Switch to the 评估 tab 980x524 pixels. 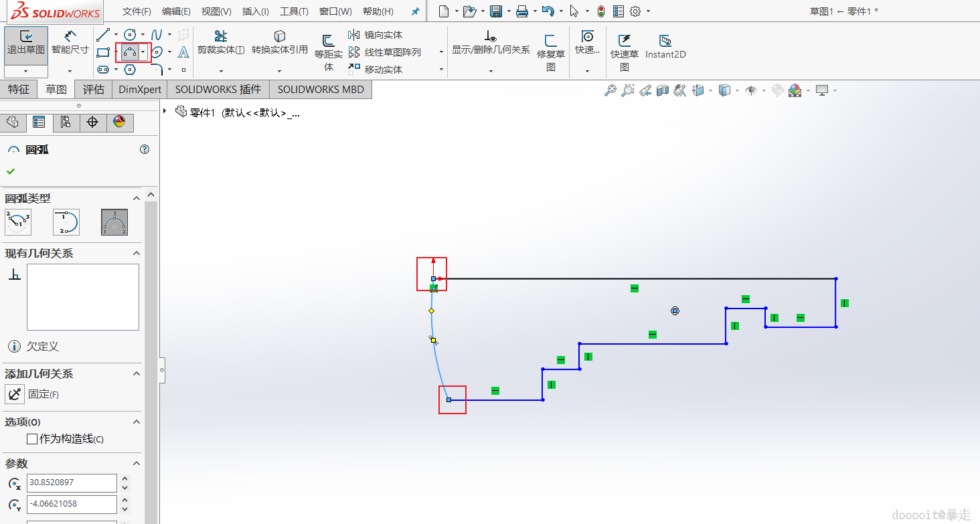point(94,89)
